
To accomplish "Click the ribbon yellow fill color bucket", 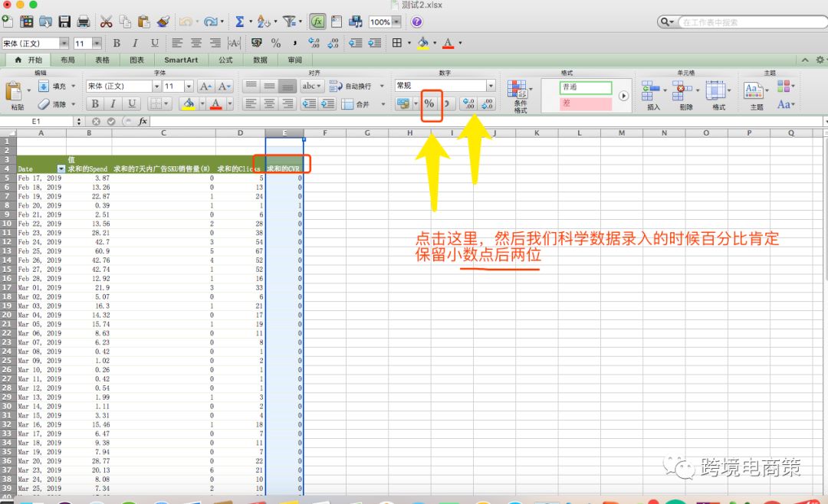I will 189,104.
